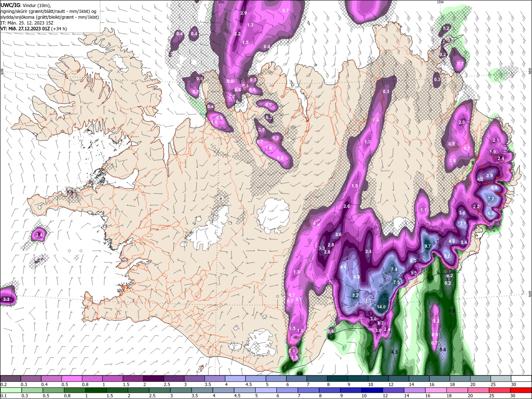Click the 0.2 label in the snow legend
This screenshot has width=532, height=399.
coord(3,385)
